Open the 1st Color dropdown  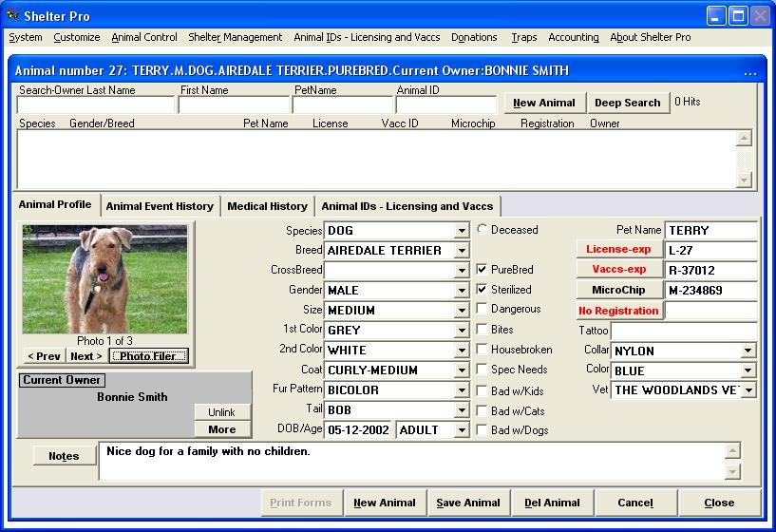462,330
